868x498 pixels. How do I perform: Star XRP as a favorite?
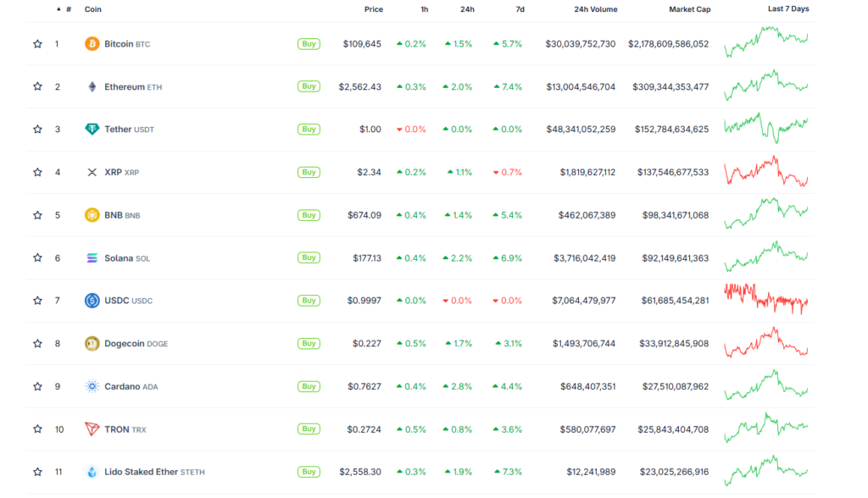pyautogui.click(x=37, y=172)
